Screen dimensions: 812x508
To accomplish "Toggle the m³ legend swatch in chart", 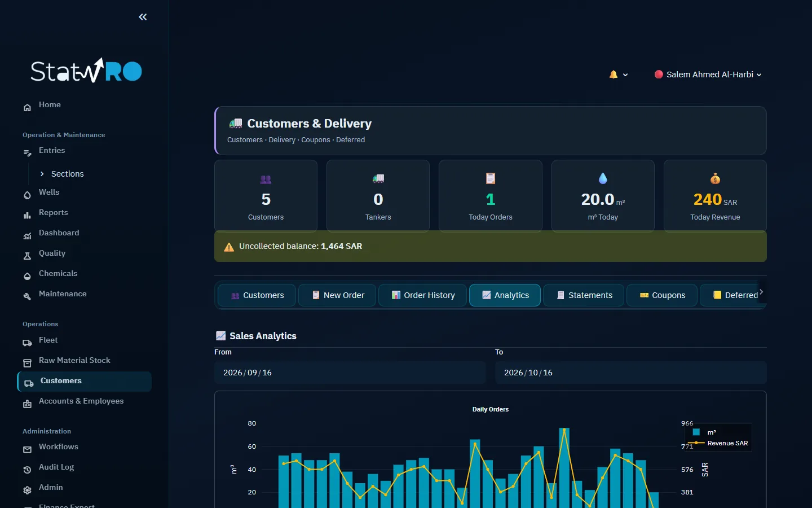I will coord(696,432).
